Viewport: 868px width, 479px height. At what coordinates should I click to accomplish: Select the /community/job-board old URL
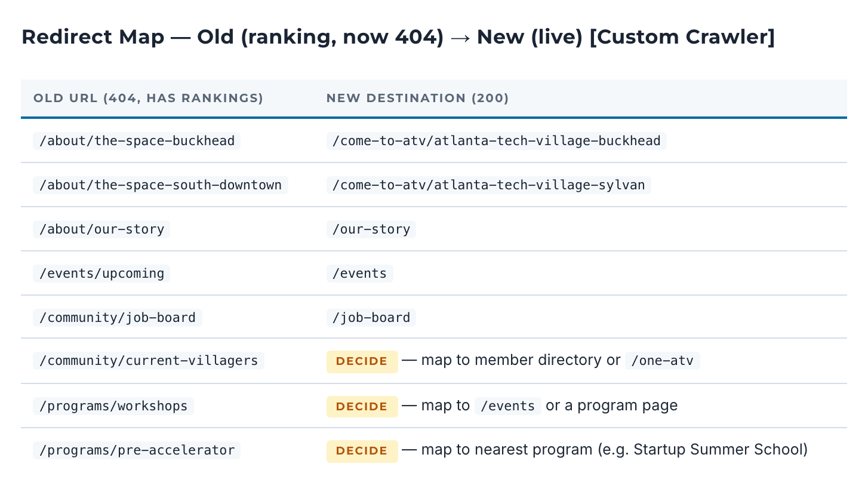pos(118,318)
